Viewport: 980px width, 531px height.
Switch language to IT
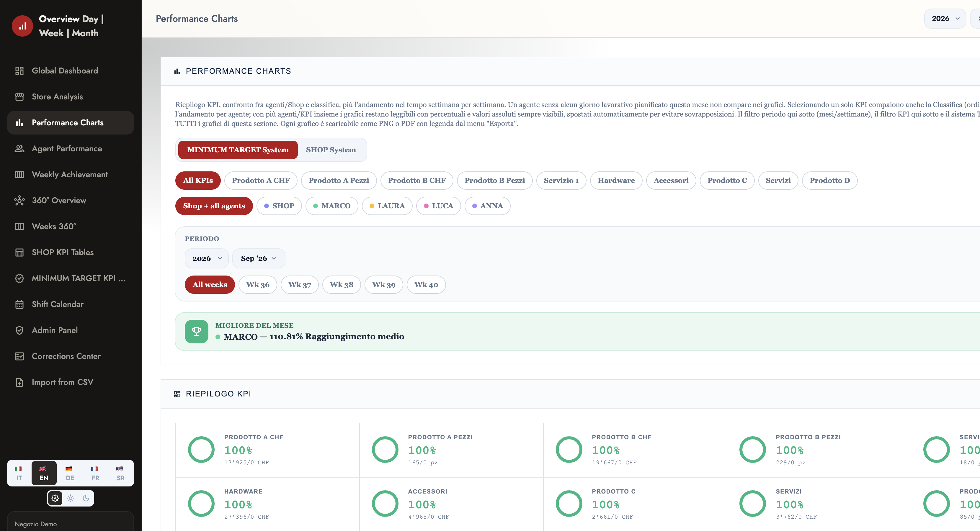click(x=19, y=473)
